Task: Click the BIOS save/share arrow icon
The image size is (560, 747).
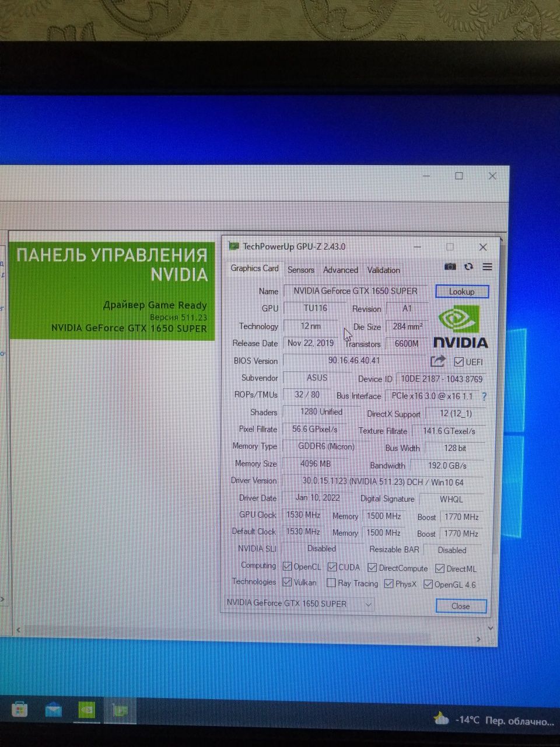Action: click(437, 361)
